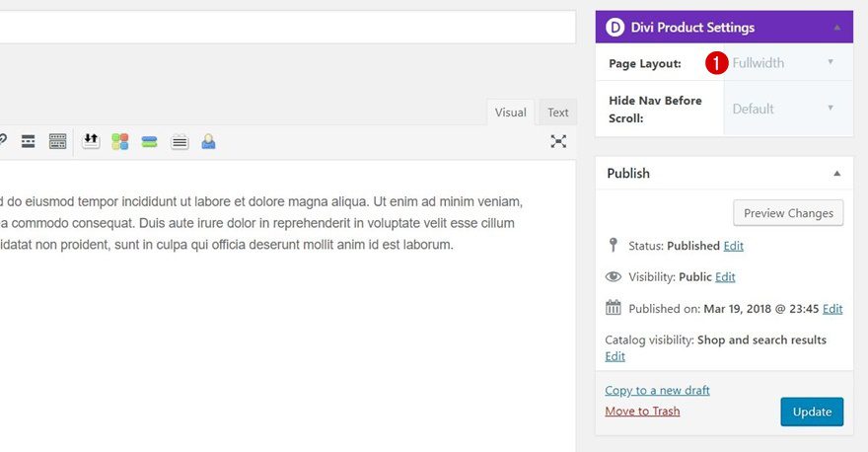Click the Insert Read More tag icon
This screenshot has width=868, height=452.
pyautogui.click(x=29, y=142)
